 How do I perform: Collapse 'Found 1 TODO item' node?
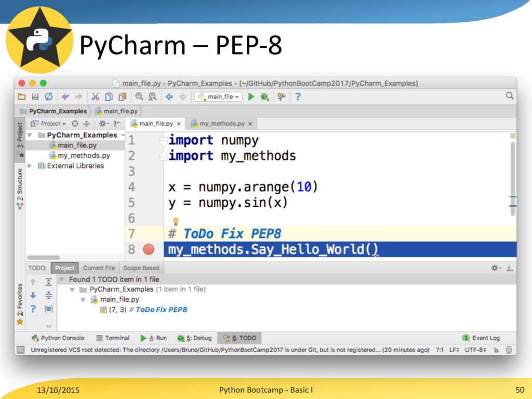tap(61, 280)
